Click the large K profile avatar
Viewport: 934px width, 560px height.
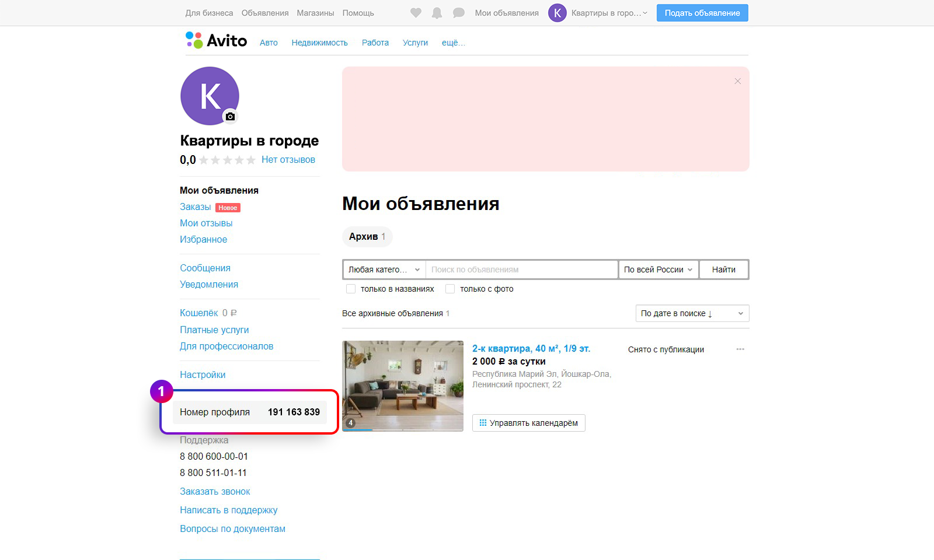click(210, 96)
